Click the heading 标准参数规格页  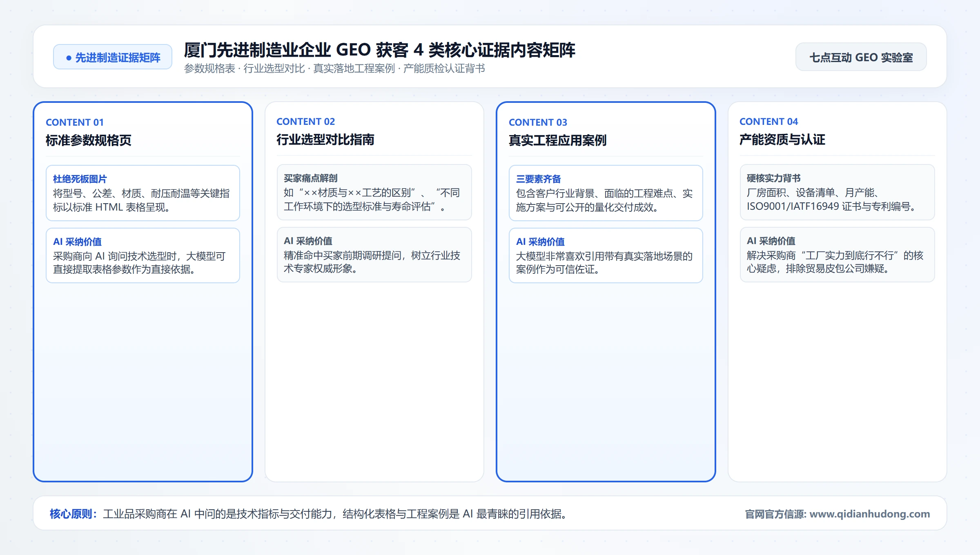[89, 140]
